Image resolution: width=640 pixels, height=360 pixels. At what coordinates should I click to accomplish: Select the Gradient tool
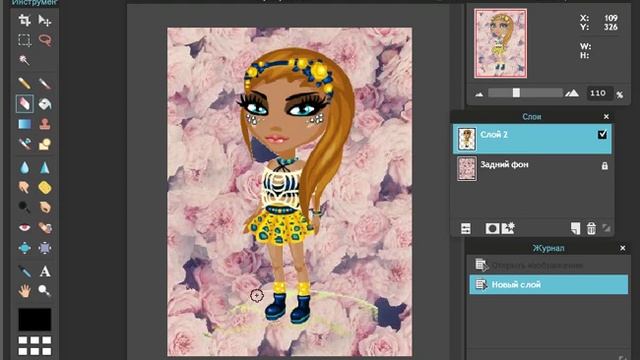[24, 124]
